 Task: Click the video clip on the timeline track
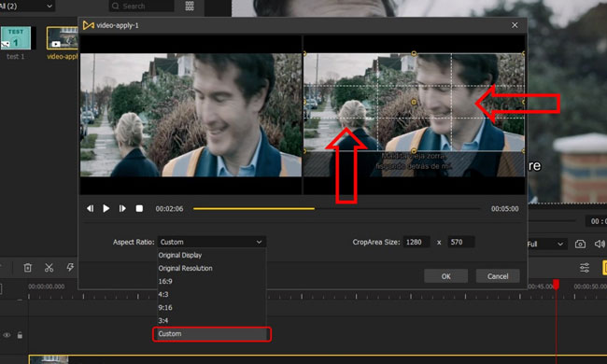pos(318,359)
